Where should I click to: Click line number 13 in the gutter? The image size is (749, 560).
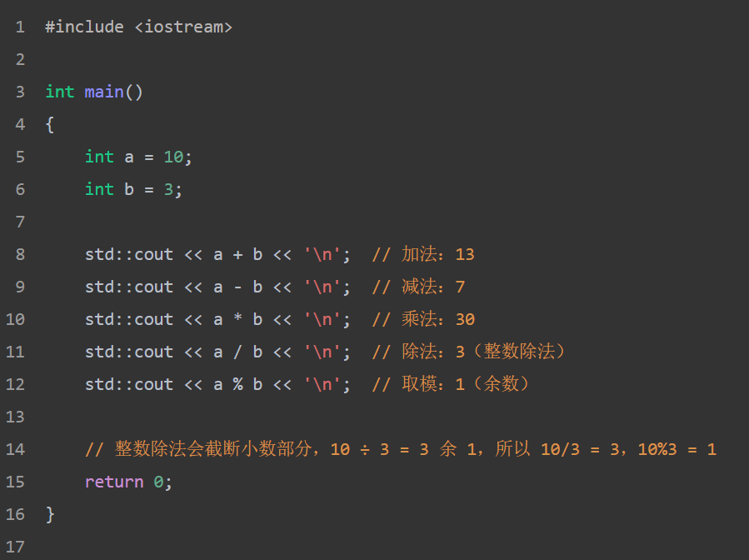click(x=15, y=417)
